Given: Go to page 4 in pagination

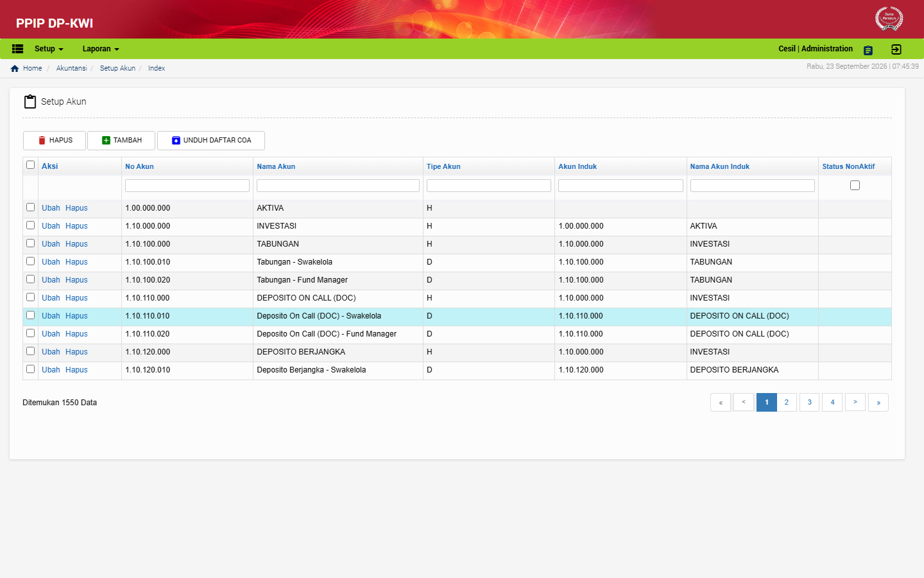Looking at the screenshot, I should [832, 402].
